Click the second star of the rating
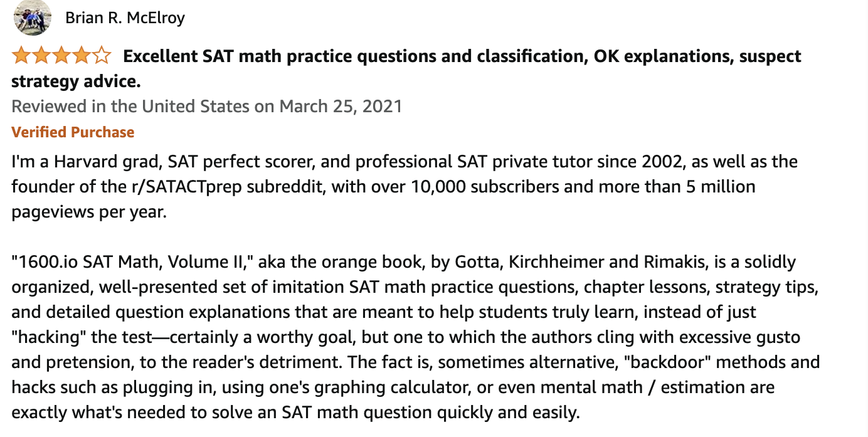Image resolution: width=868 pixels, height=437 pixels. (x=41, y=56)
